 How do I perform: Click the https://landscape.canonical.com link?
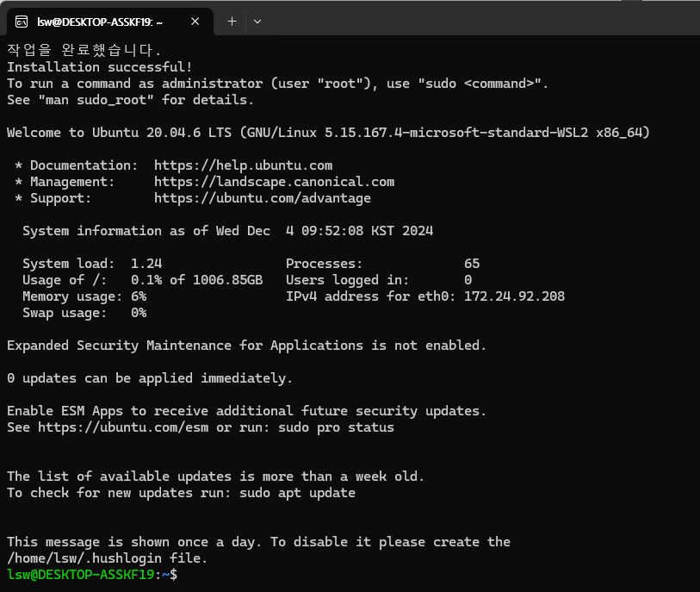click(x=274, y=182)
